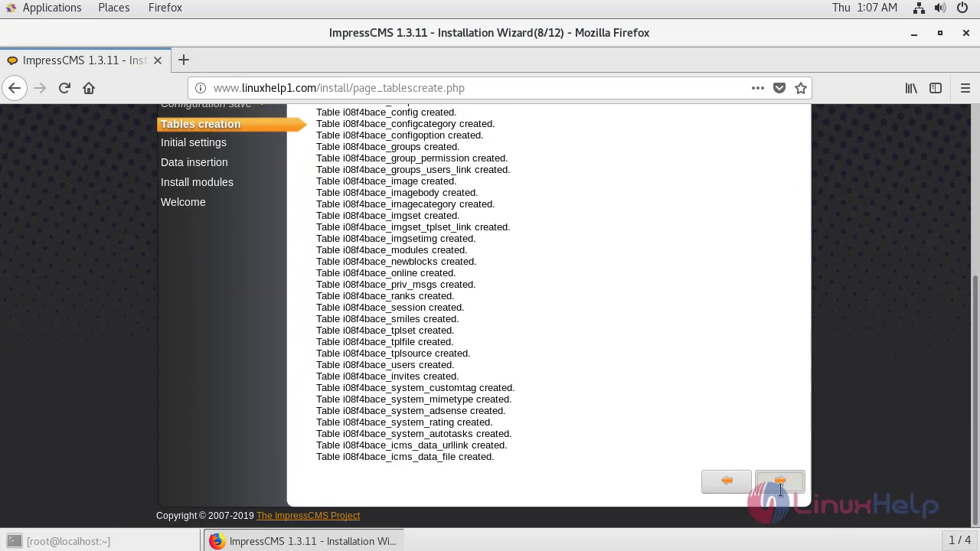The height and width of the screenshot is (551, 980).
Task: Open the Library bookmarks icon
Action: (x=911, y=88)
